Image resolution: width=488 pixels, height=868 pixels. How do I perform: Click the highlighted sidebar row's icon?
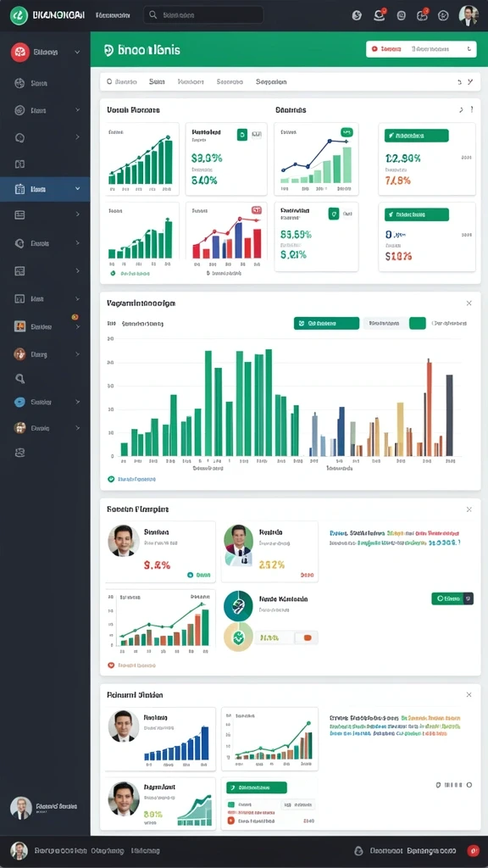coord(20,189)
